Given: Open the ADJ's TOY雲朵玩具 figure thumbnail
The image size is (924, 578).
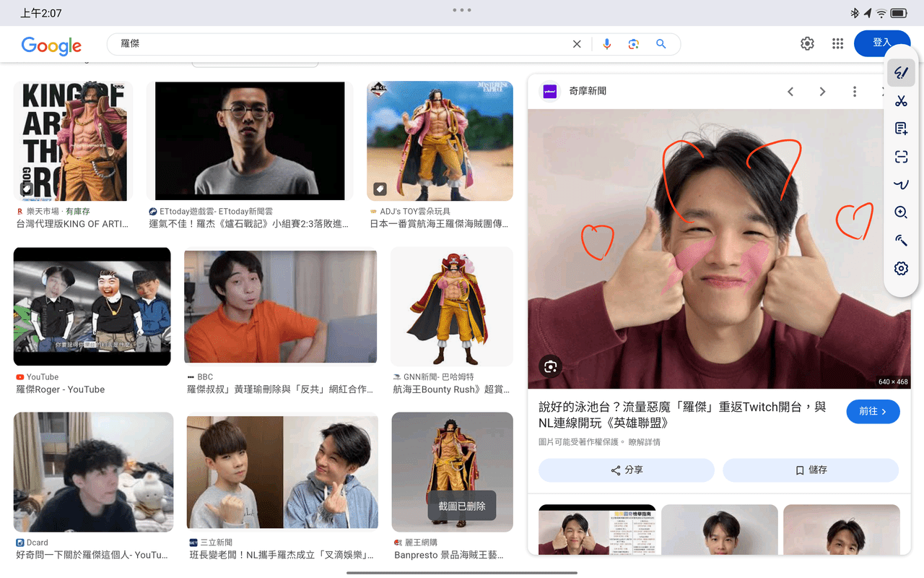Looking at the screenshot, I should (x=440, y=141).
